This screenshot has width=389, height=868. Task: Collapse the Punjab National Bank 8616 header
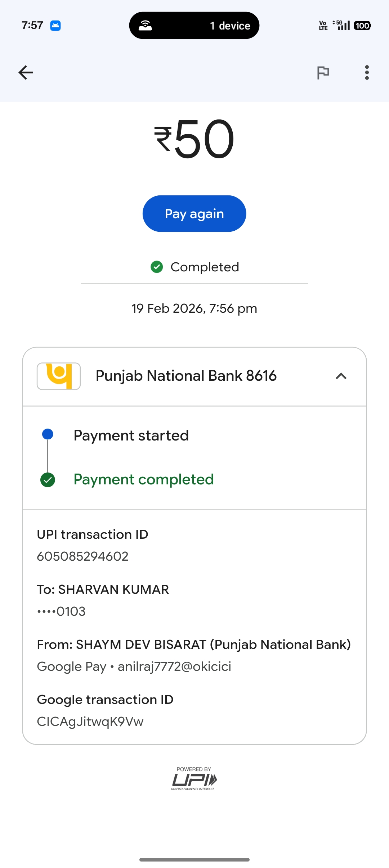(186, 376)
